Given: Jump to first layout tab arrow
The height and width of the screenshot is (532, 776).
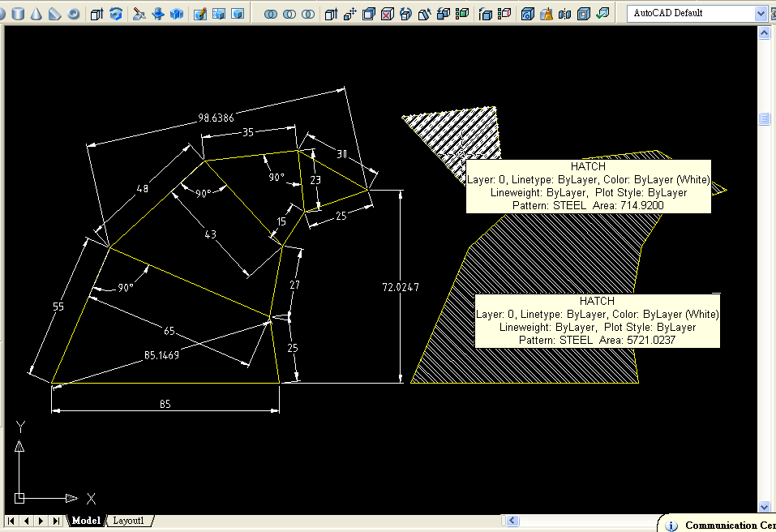Looking at the screenshot, I should (x=11, y=521).
